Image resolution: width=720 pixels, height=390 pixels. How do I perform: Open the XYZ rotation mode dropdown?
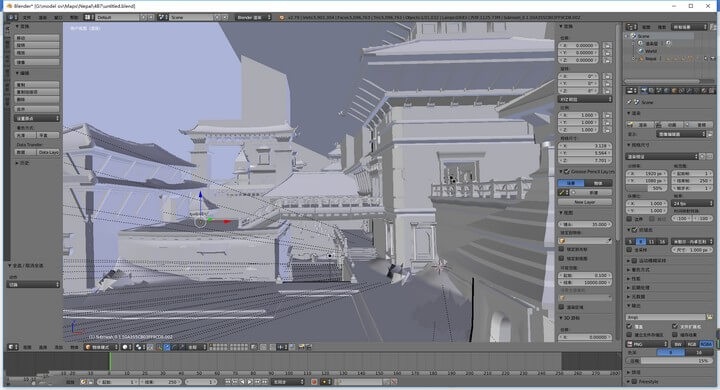pos(585,99)
